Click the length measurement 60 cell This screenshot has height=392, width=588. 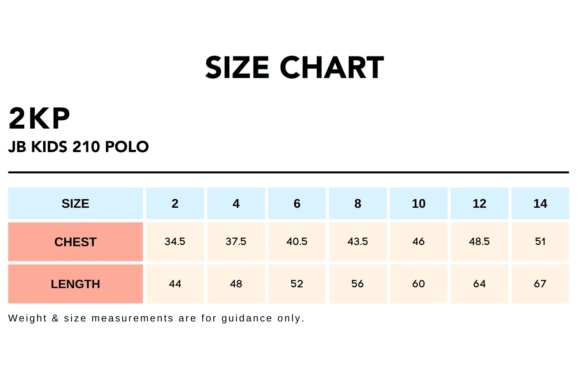pos(418,284)
